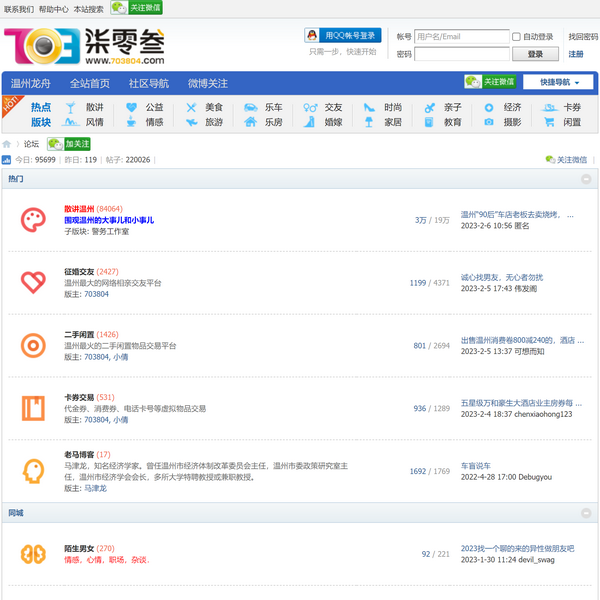Click the 老马博客 head forum icon
This screenshot has width=600, height=600.
[33, 471]
